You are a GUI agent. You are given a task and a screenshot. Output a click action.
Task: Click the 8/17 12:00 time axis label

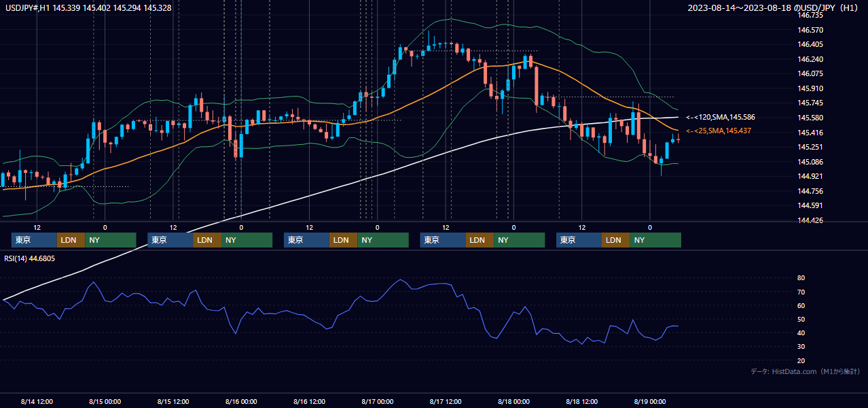coord(446,401)
